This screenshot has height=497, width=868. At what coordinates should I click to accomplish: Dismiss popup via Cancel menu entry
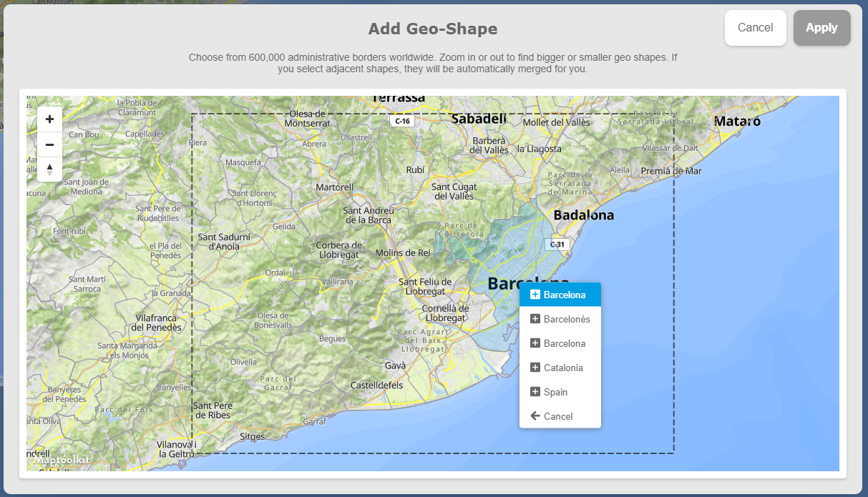(560, 416)
